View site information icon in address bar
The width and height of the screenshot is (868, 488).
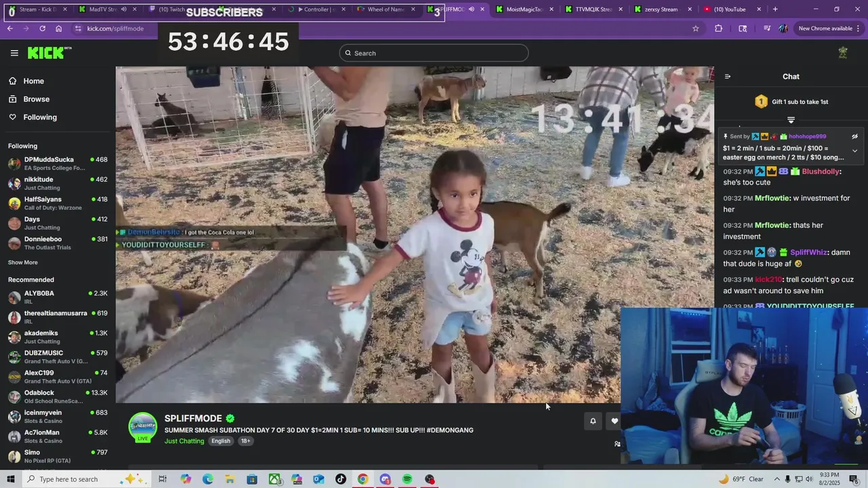tap(78, 28)
